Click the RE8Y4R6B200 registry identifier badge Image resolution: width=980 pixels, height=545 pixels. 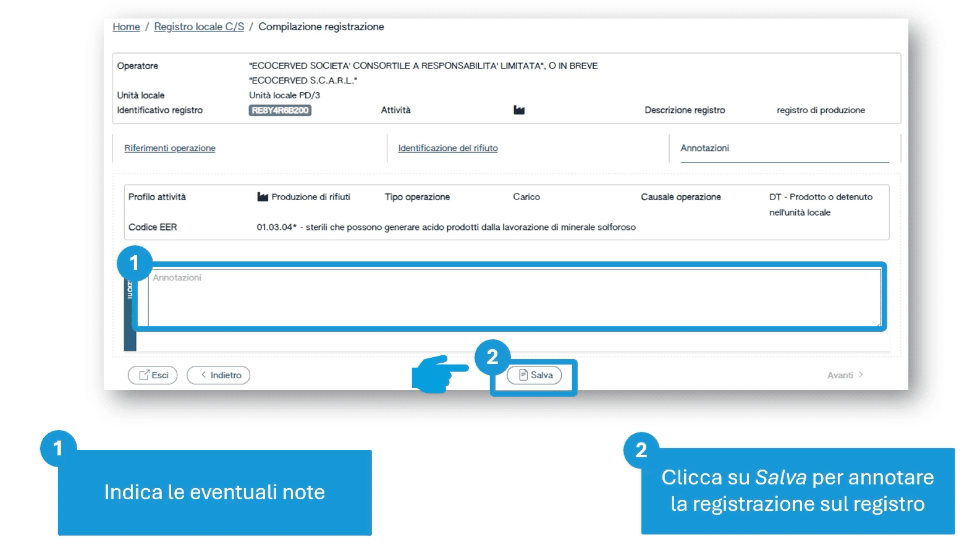[x=280, y=111]
